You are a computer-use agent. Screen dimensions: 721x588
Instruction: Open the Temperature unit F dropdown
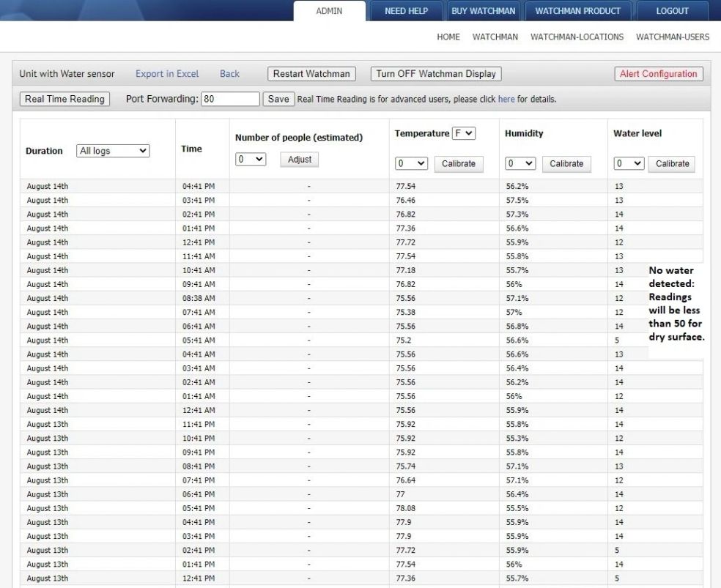tap(464, 133)
